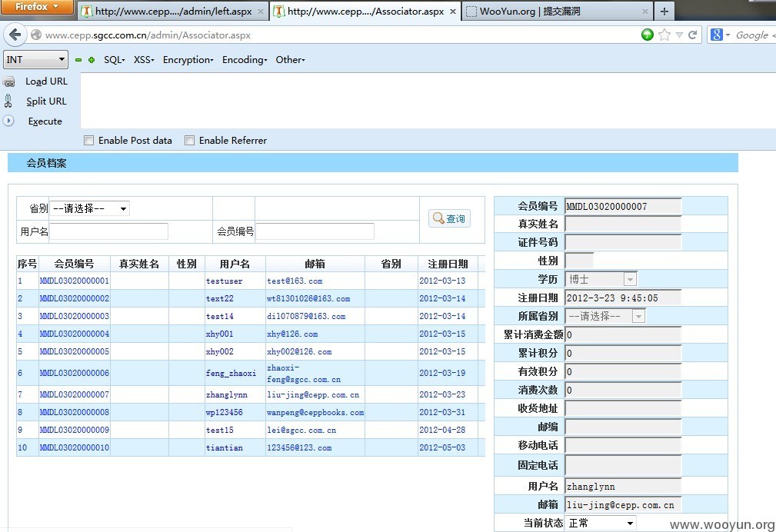Open member link MMDL03020000001
The height and width of the screenshot is (532, 776).
(x=75, y=281)
